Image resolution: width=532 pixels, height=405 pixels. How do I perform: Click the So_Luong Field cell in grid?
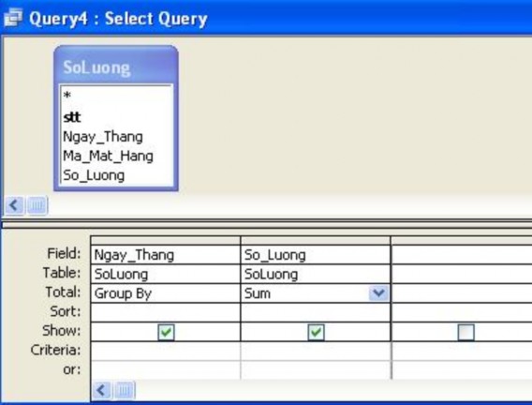(316, 255)
